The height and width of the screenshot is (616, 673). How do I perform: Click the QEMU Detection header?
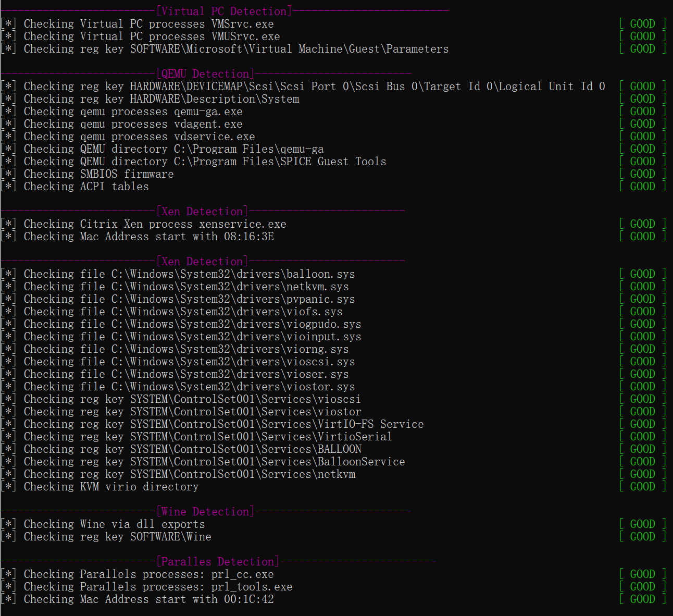tap(205, 74)
